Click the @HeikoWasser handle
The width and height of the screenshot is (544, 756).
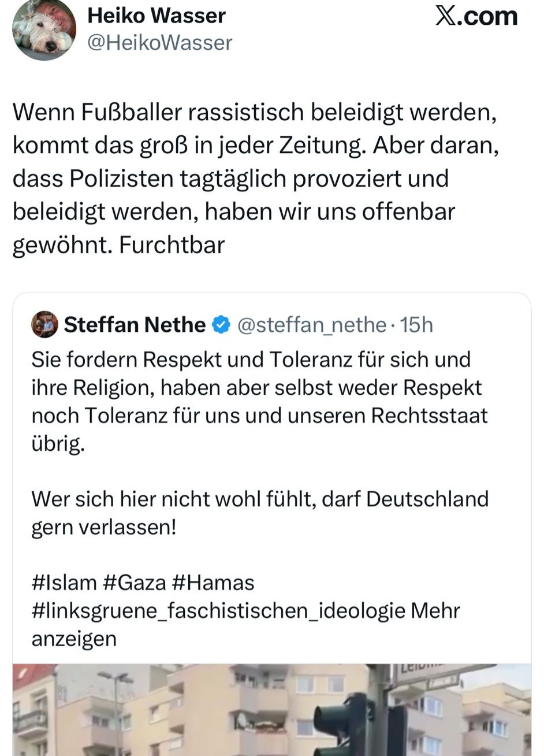pos(159,43)
